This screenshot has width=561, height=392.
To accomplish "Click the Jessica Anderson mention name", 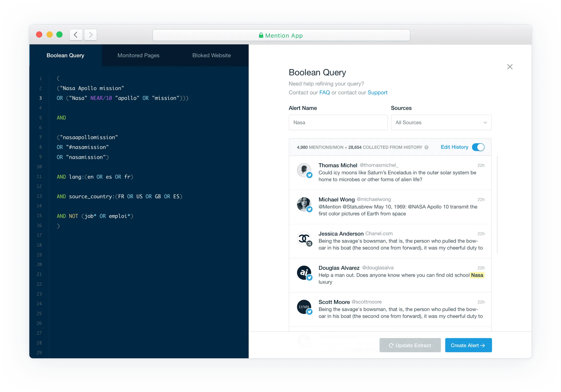I will [x=341, y=234].
